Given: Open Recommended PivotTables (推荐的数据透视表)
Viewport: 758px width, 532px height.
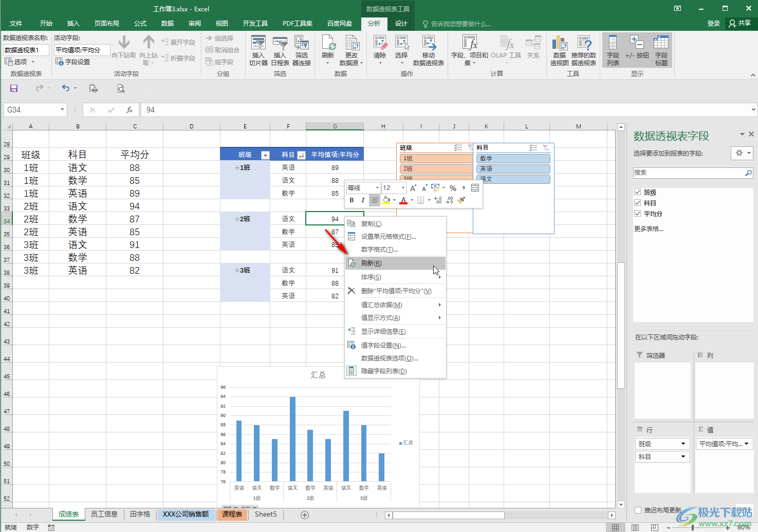Looking at the screenshot, I should pos(584,51).
